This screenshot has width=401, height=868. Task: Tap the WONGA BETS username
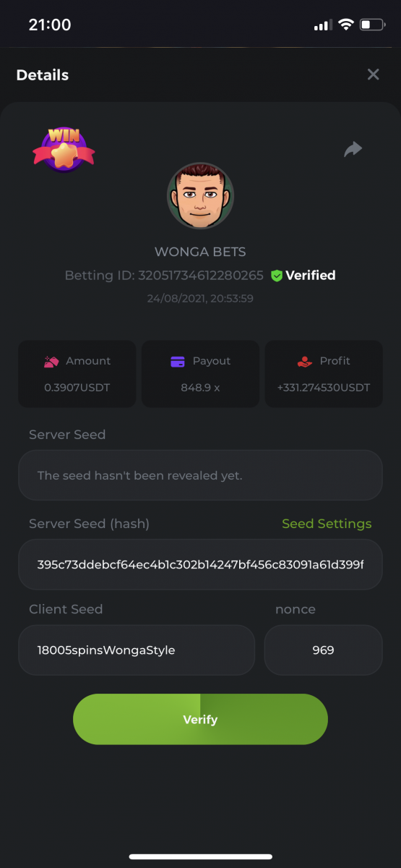click(200, 252)
